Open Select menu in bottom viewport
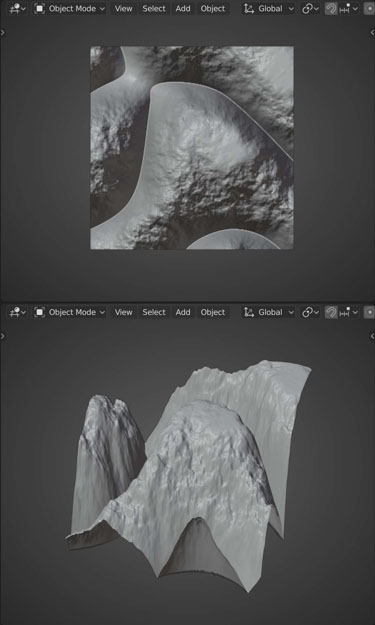 pyautogui.click(x=154, y=312)
